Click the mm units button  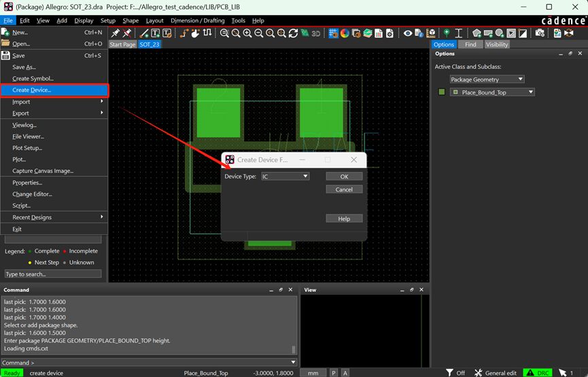click(x=313, y=373)
